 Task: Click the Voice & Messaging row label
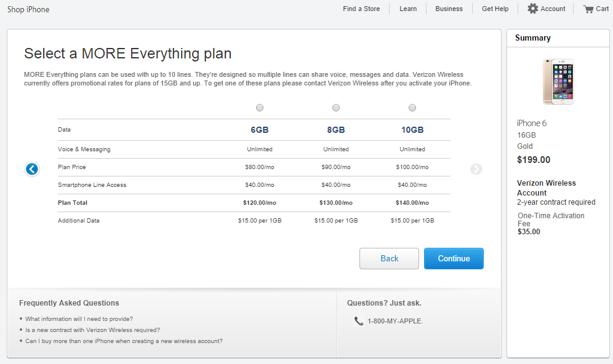(x=84, y=149)
